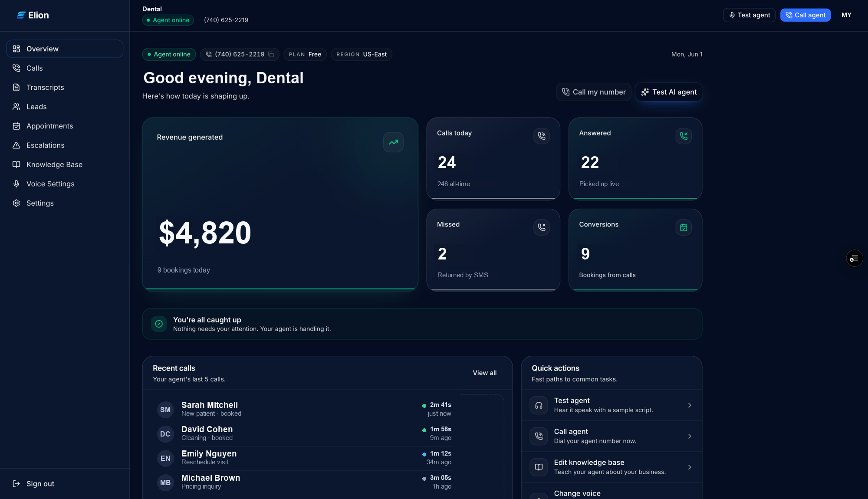
Task: Click the EN avatar for Emily Nguyen
Action: click(165, 459)
